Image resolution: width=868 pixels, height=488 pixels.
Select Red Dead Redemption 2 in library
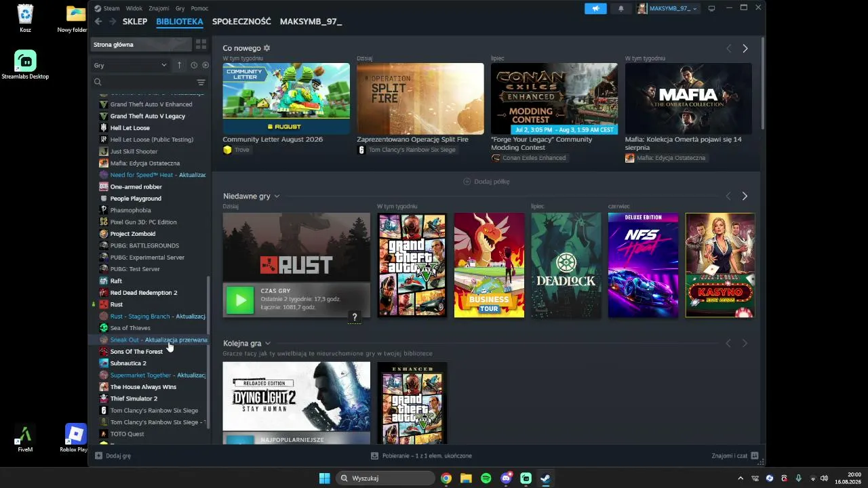pos(144,293)
